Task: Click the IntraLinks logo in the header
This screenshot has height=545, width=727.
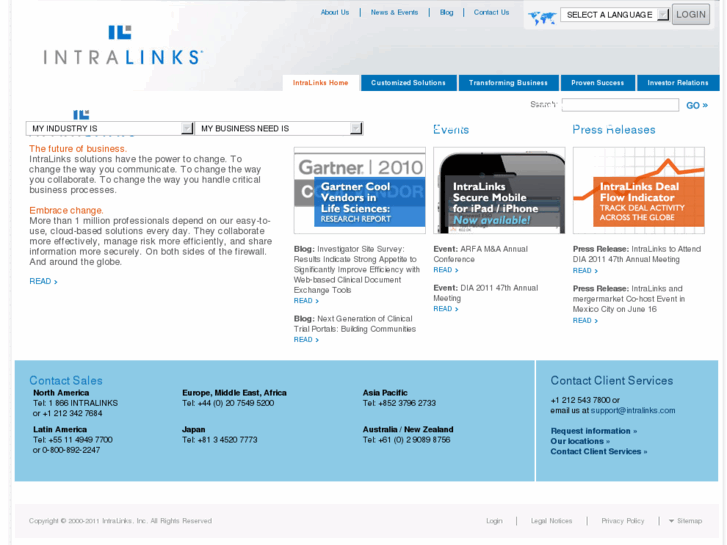Action: point(123,45)
